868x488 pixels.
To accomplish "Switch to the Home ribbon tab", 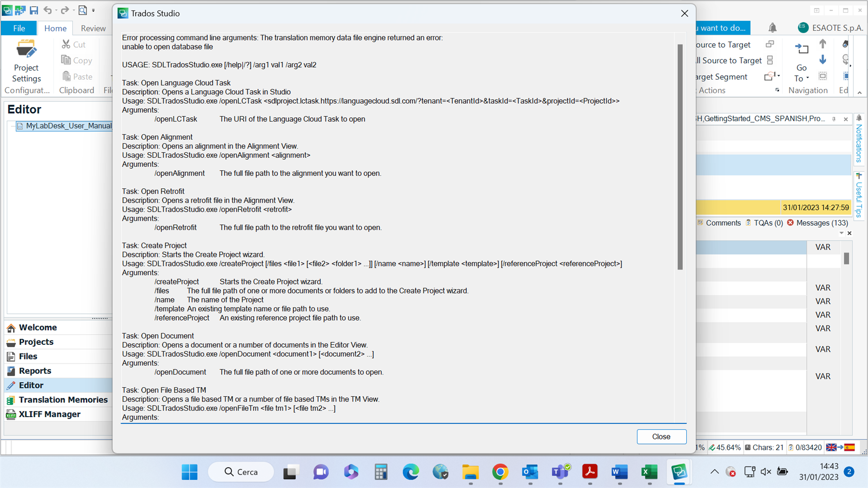I will click(x=55, y=28).
